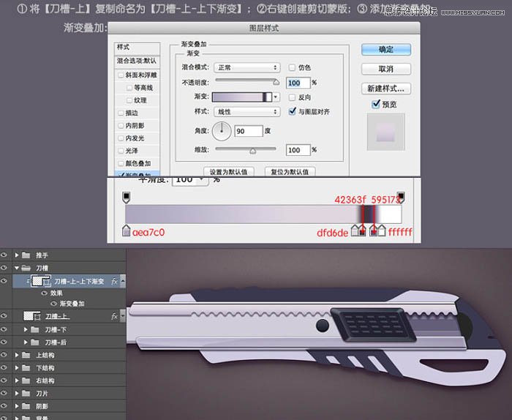Expand the 刀槽-下 group

tap(26, 329)
